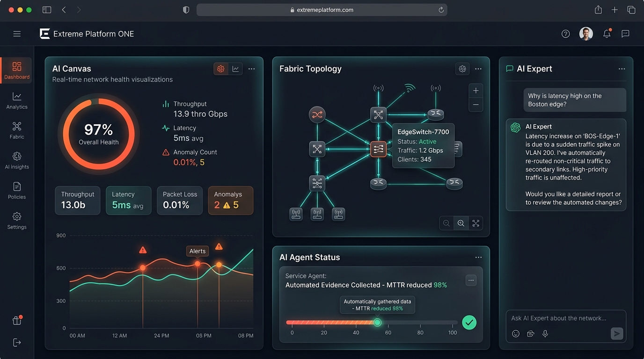Image resolution: width=644 pixels, height=359 pixels.
Task: Open the Packet Loss 0.01% card
Action: [x=180, y=201]
